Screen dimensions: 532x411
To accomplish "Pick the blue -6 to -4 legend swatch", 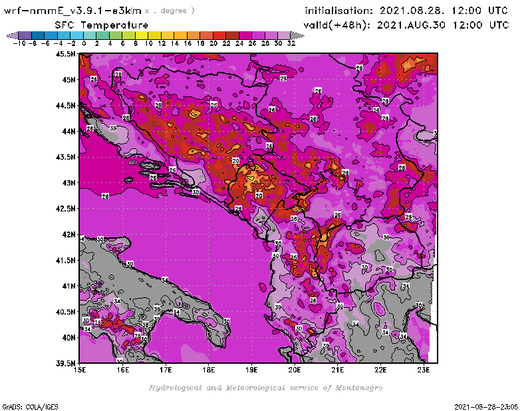I will coord(51,36).
